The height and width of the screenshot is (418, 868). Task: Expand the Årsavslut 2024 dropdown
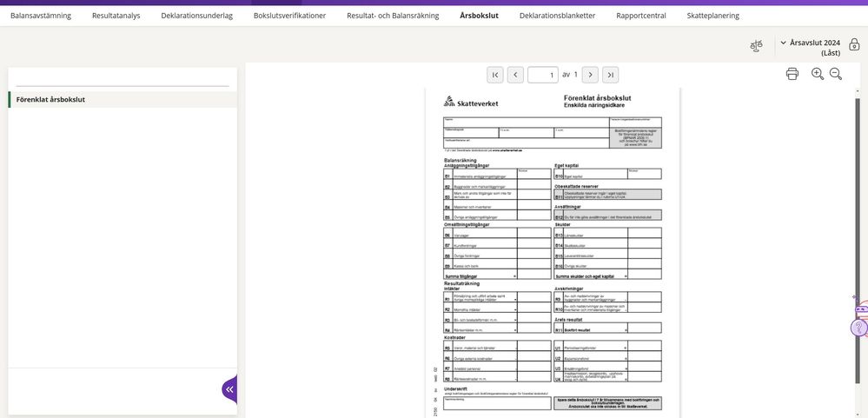(x=783, y=43)
